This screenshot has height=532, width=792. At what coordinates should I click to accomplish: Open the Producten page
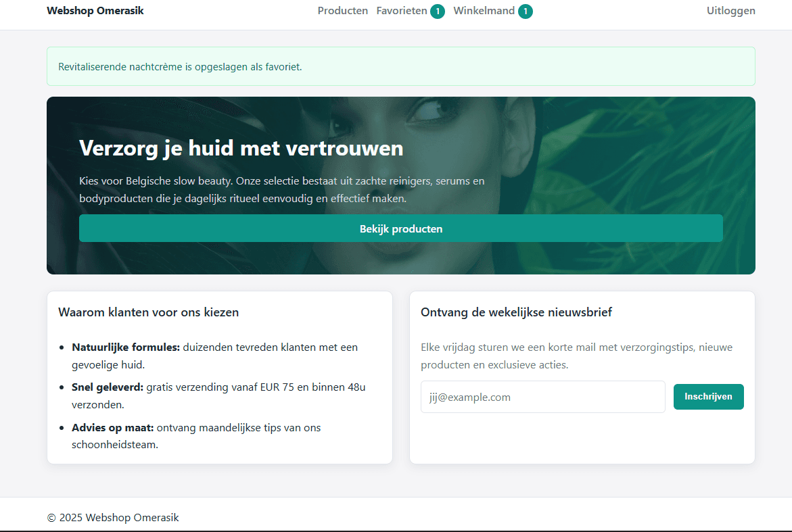(342, 11)
